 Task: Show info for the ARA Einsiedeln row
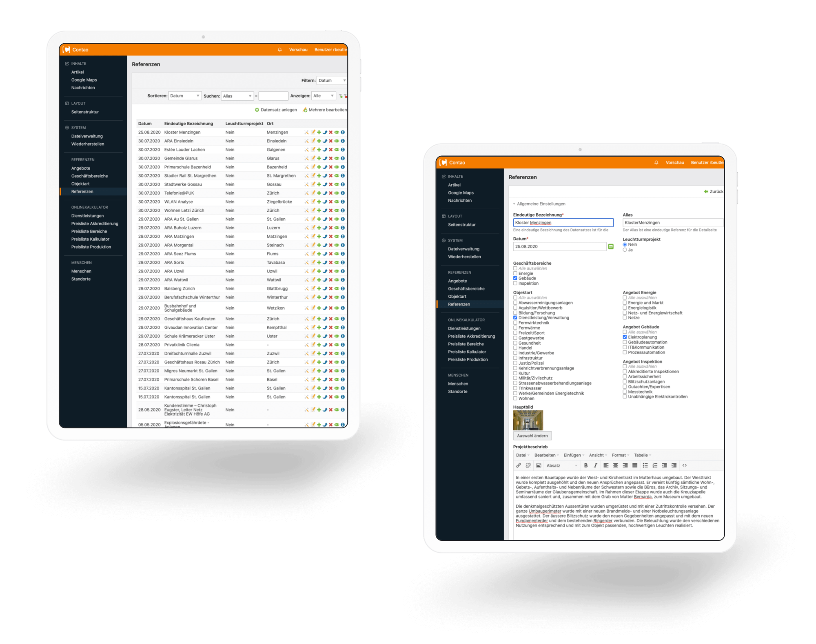[x=343, y=141]
